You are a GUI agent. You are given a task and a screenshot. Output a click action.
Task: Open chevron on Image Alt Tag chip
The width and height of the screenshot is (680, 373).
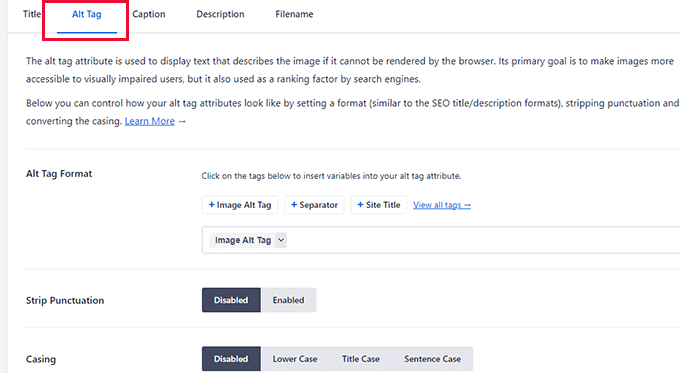click(281, 240)
